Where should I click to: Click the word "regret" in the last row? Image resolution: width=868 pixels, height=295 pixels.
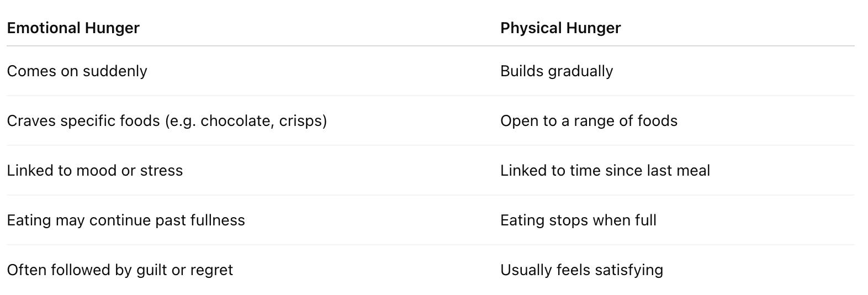point(211,270)
